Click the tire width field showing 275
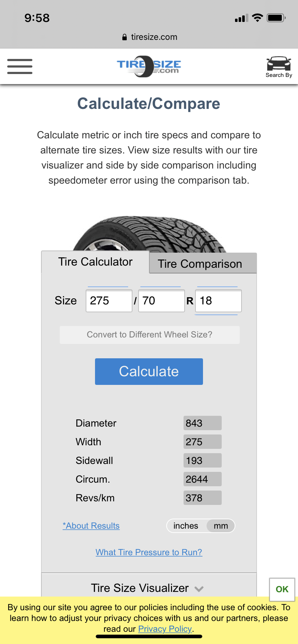 (109, 300)
